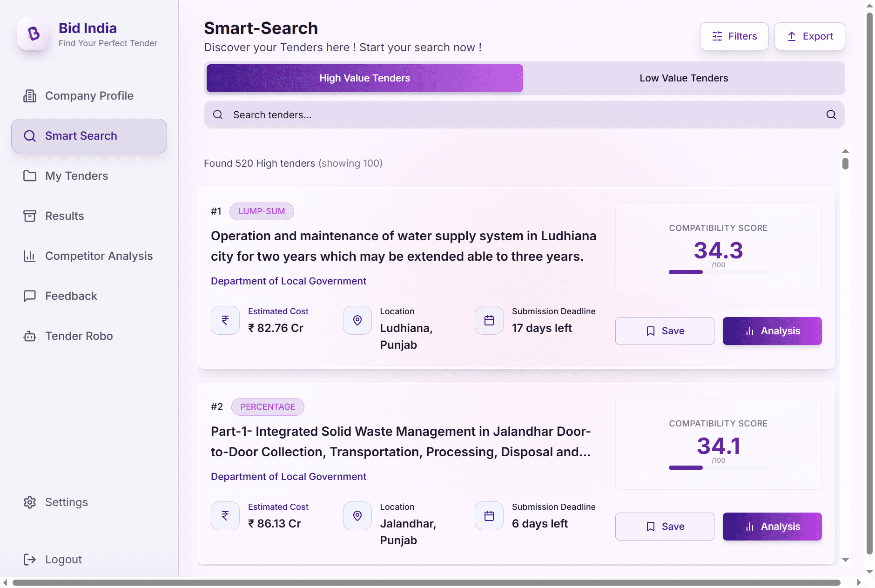Click the location pin icon for Ludhiana tender
Screen dimensions: 875x588
tap(357, 320)
